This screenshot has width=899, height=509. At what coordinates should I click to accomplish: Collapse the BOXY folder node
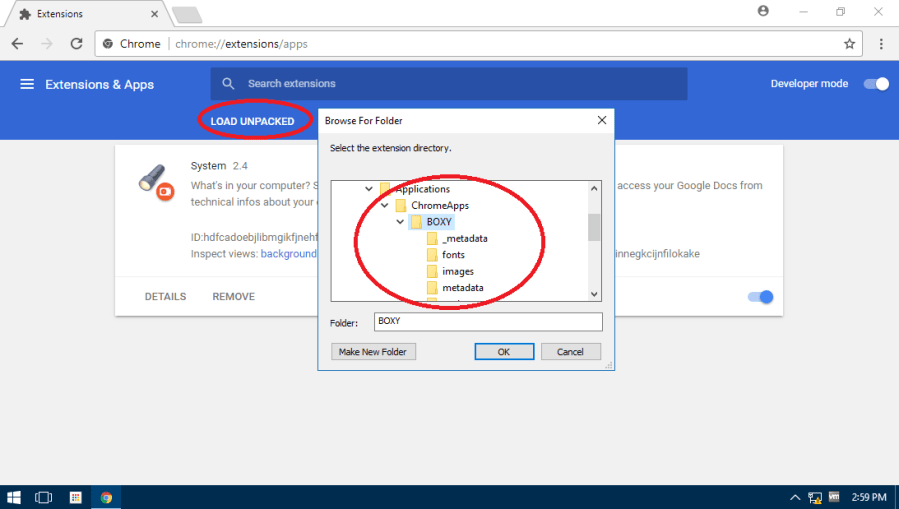(x=400, y=222)
